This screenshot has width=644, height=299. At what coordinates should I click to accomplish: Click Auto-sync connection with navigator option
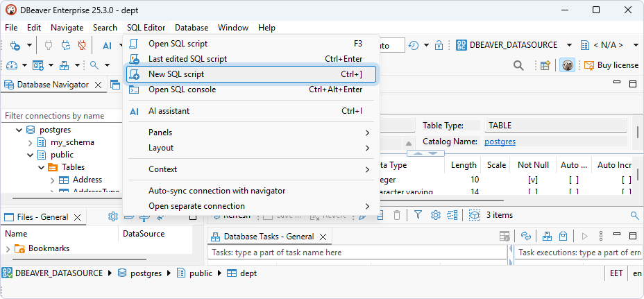(217, 191)
